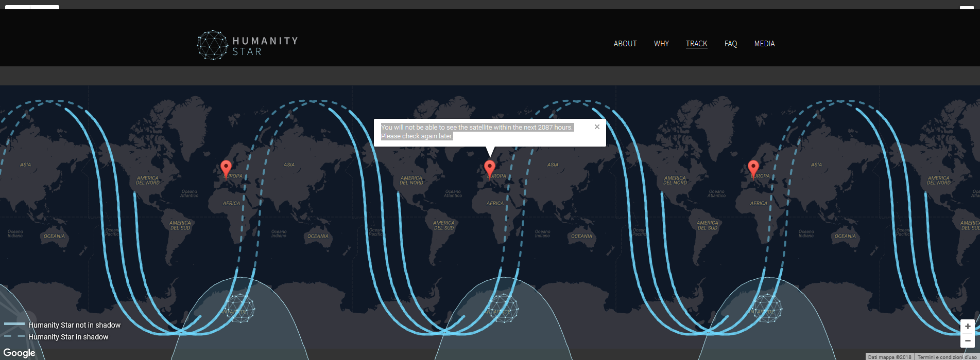Click the red pin beneath the info popup

490,169
